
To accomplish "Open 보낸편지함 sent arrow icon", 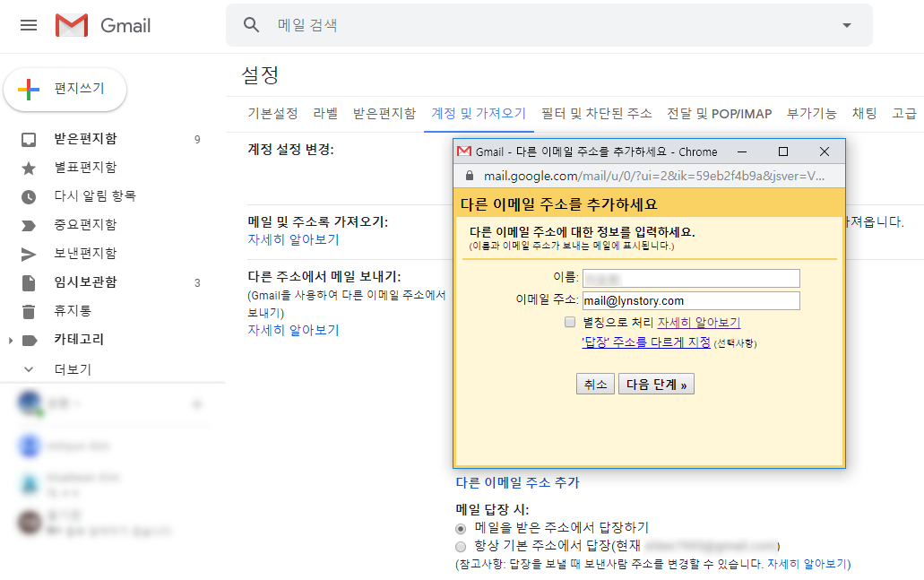I will (x=29, y=254).
